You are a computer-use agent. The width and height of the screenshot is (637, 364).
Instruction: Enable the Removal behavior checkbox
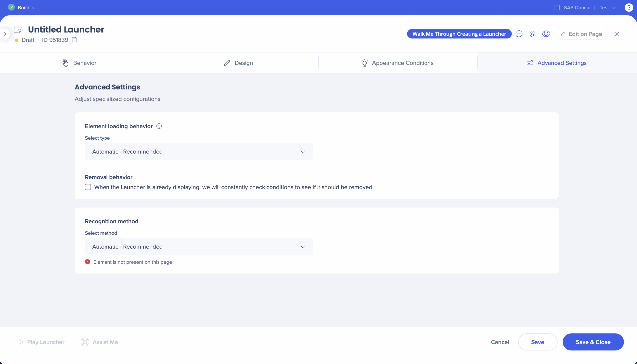pos(88,187)
